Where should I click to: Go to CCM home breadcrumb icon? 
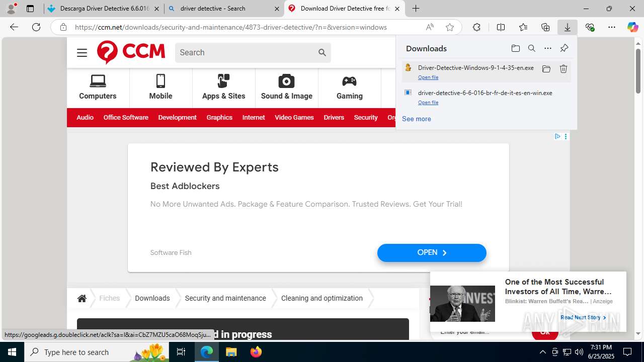[x=82, y=298]
